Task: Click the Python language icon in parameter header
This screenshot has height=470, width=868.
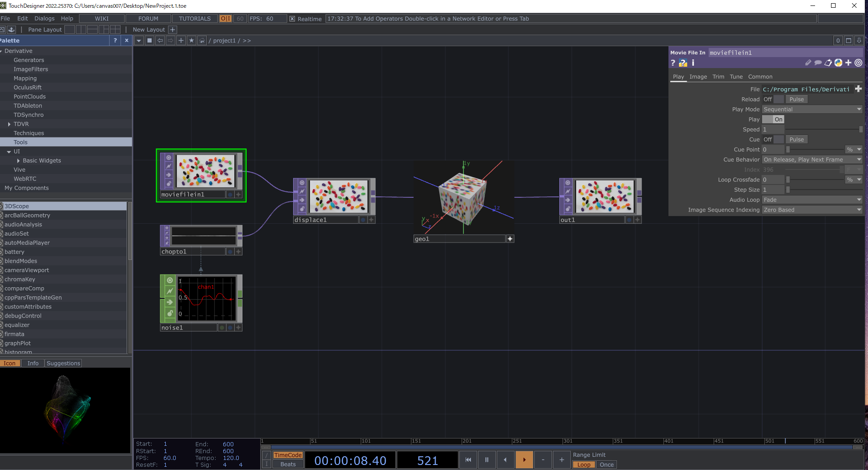Action: tap(838, 63)
